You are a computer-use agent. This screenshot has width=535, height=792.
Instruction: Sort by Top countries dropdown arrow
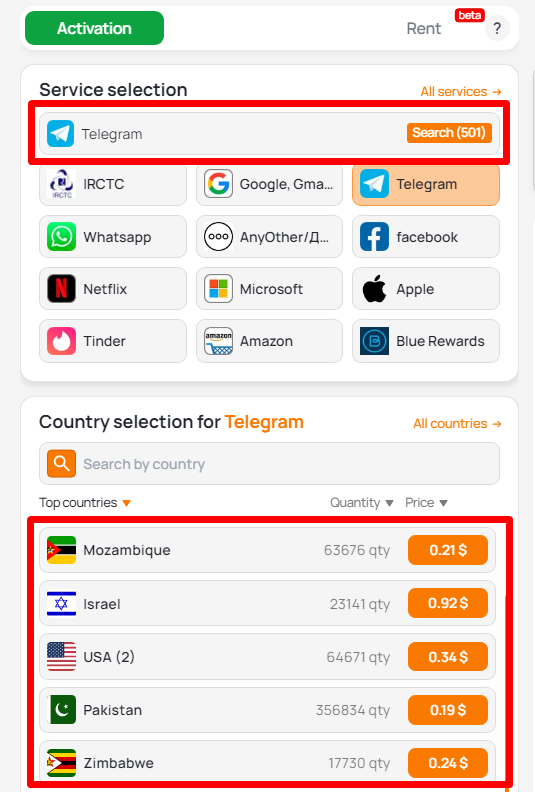tap(126, 503)
